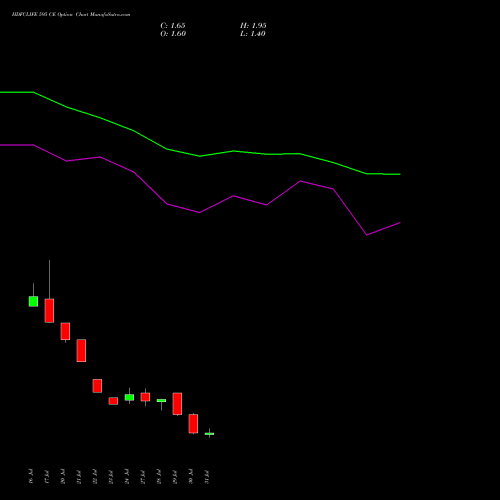The image size is (500, 500).
Task: Select the red candlestick for 30 Jul
Action: click(193, 424)
